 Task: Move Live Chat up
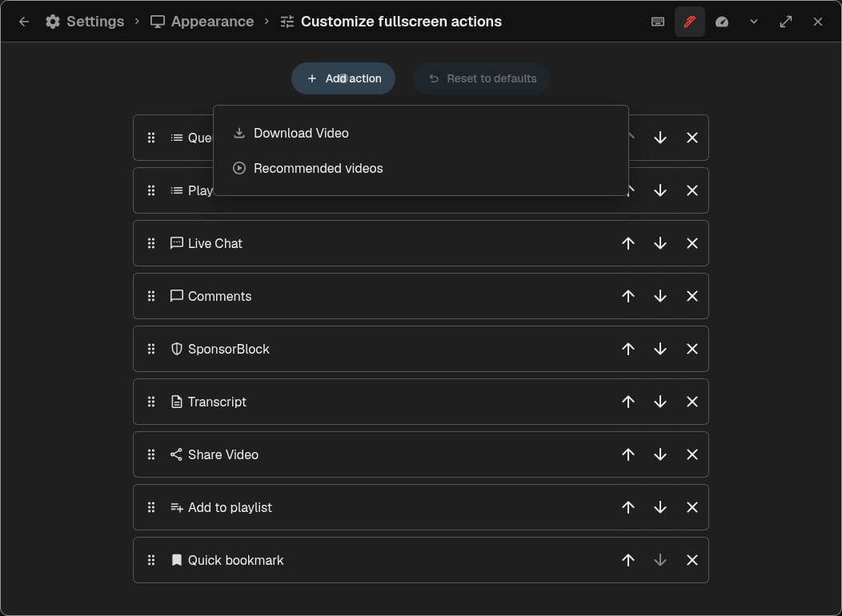(628, 244)
